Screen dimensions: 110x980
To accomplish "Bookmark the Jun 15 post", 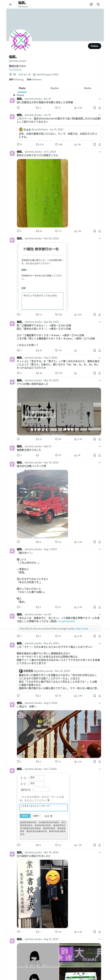I will coord(95,145).
